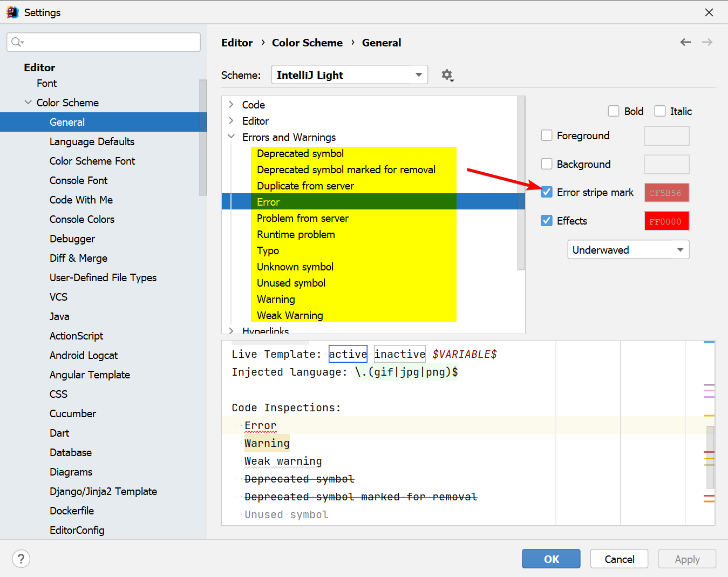Click the attributes tree scrollbar

tap(521, 183)
